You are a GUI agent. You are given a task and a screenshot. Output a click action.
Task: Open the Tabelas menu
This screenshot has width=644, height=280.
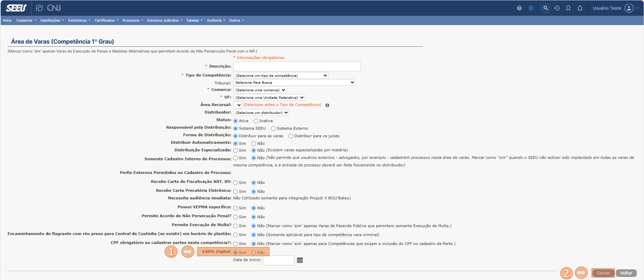coord(195,20)
